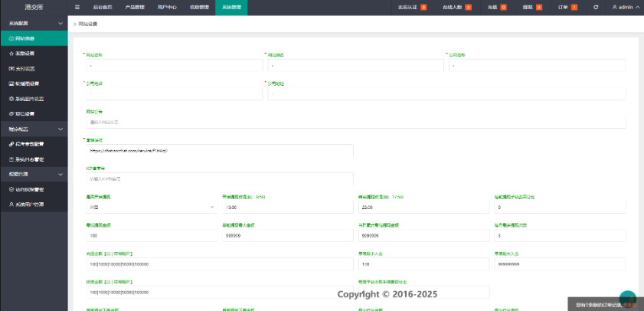The width and height of the screenshot is (644, 311).
Task: Click the 实名认证 counter link
Action: tap(412, 8)
